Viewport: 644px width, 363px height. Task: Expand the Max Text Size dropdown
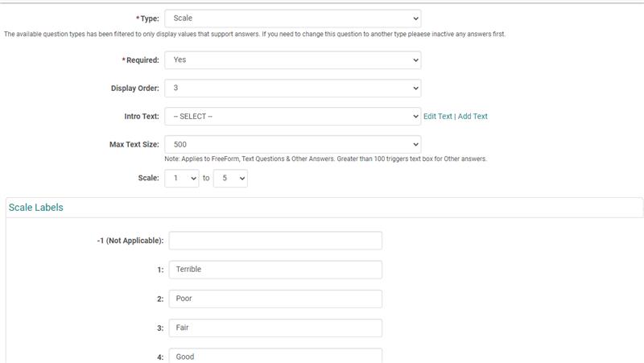292,144
